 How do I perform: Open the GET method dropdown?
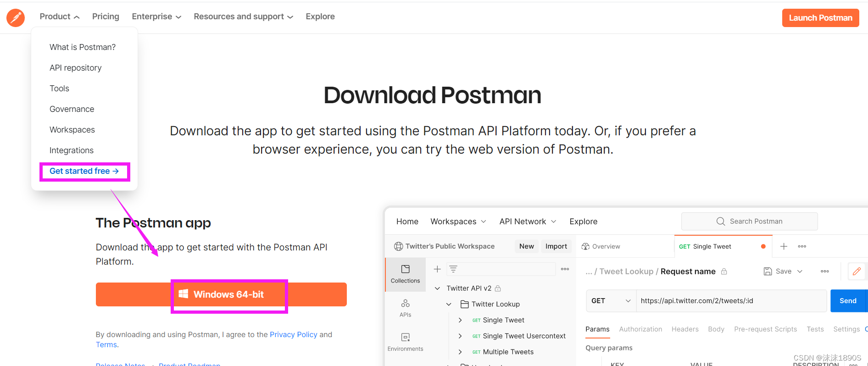[x=611, y=301]
